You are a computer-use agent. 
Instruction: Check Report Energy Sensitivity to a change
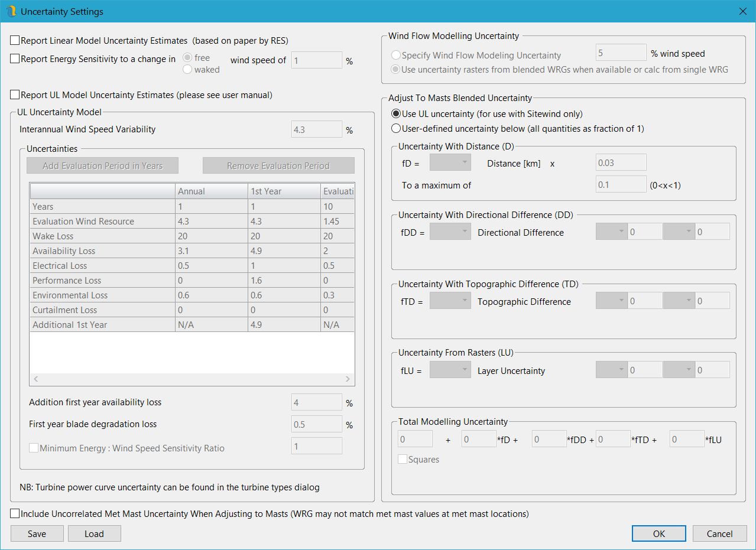pyautogui.click(x=15, y=59)
